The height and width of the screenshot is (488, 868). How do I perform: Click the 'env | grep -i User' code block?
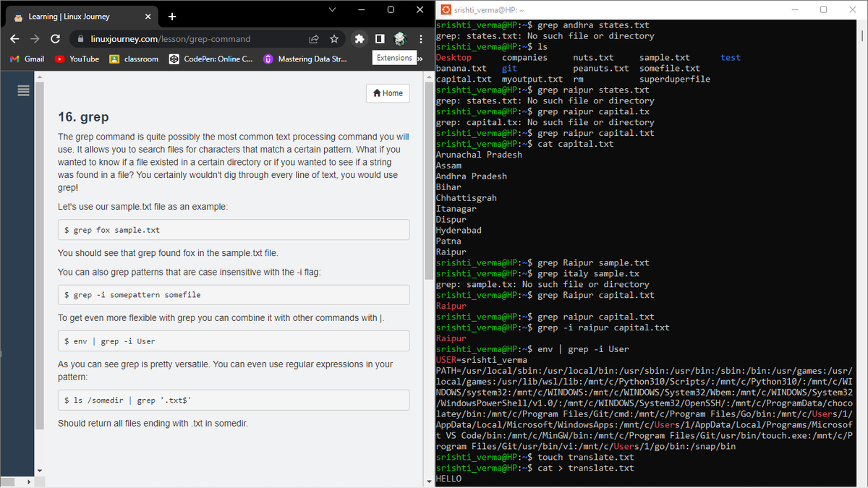(234, 341)
